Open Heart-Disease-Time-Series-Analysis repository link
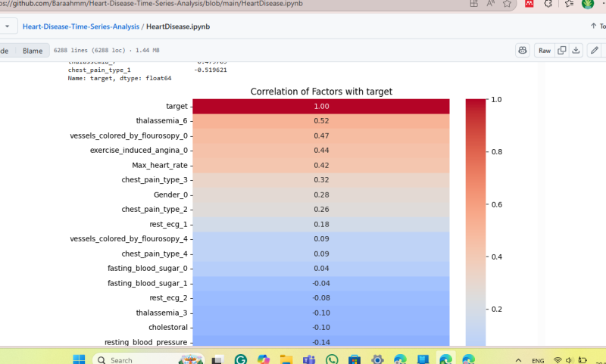The image size is (606, 364). [x=80, y=26]
